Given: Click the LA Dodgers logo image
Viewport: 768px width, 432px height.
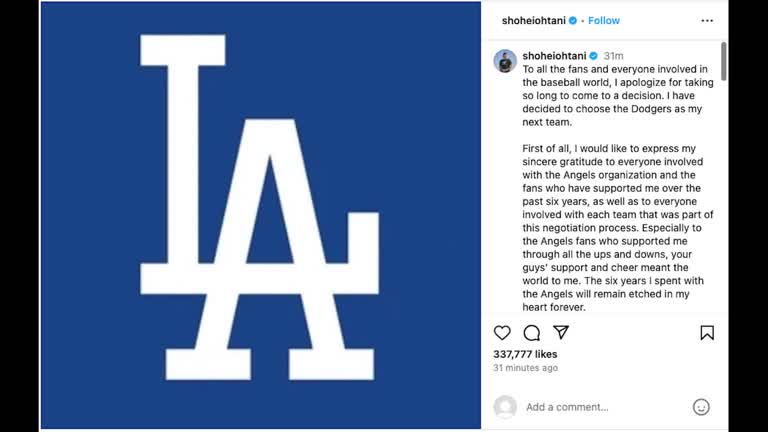Looking at the screenshot, I should (x=260, y=215).
